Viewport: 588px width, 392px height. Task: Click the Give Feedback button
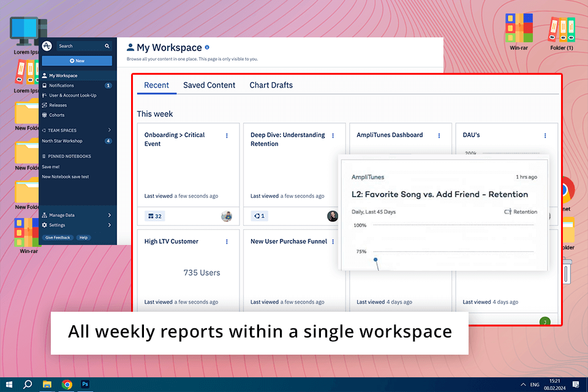pyautogui.click(x=58, y=238)
